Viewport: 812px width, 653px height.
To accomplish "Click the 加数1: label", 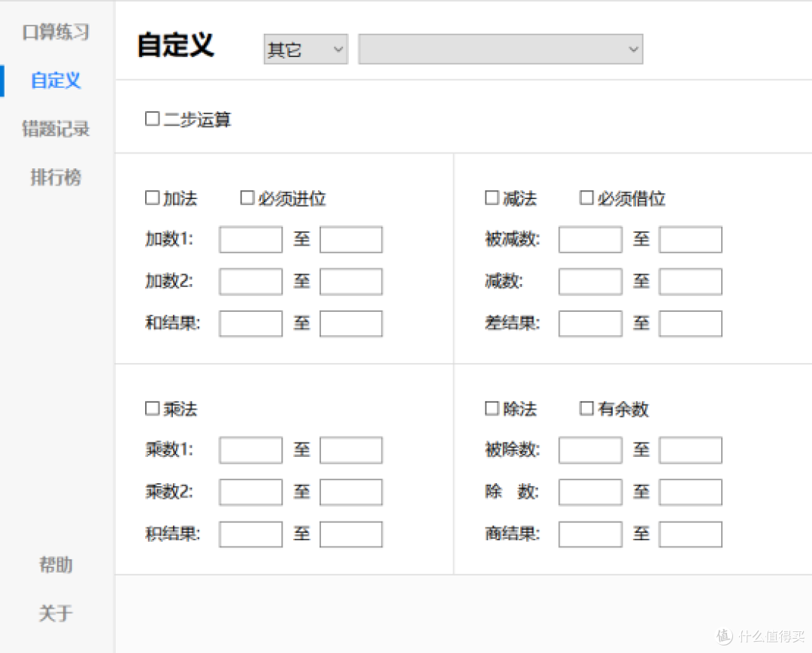I will [169, 239].
